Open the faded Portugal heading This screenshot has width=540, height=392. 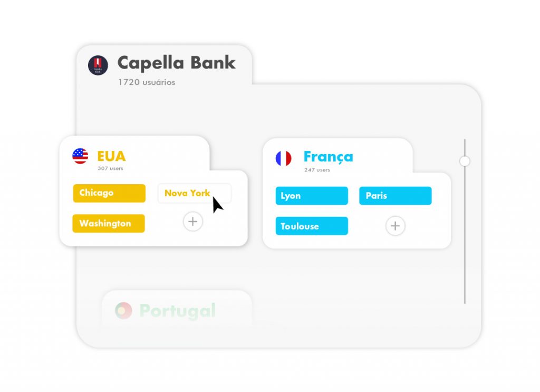[178, 311]
